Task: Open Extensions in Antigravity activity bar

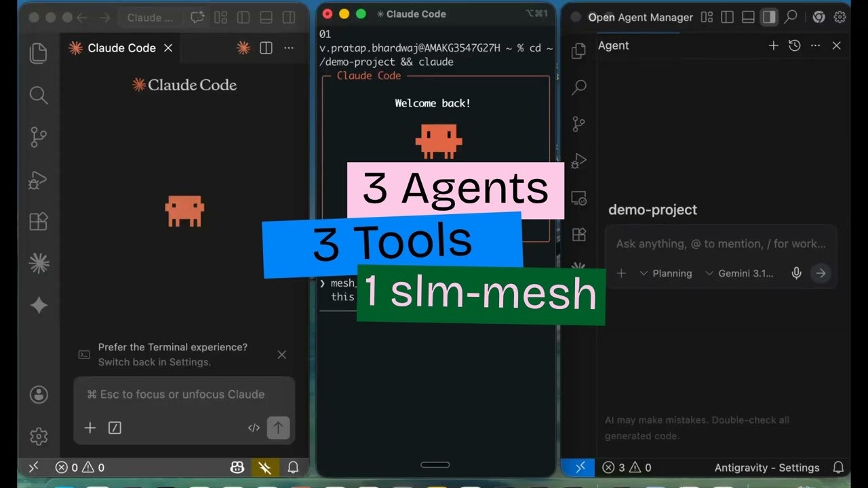Action: 578,235
